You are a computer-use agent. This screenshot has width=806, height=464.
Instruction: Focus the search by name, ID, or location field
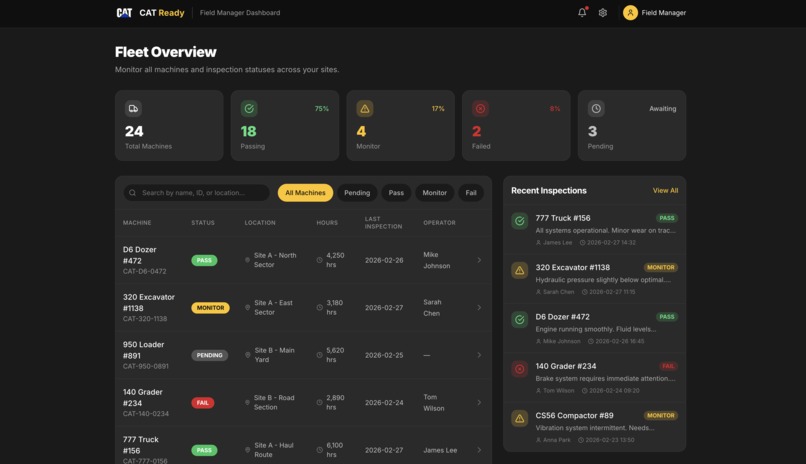[196, 193]
